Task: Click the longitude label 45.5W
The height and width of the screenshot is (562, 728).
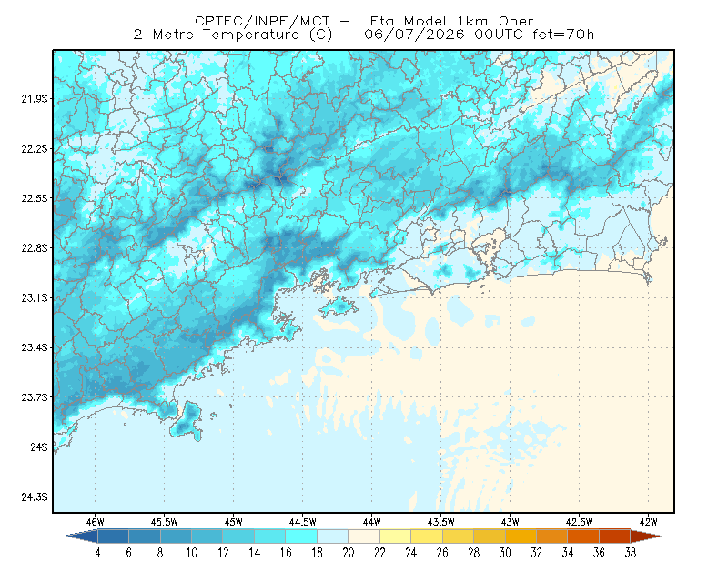Action: (x=165, y=522)
